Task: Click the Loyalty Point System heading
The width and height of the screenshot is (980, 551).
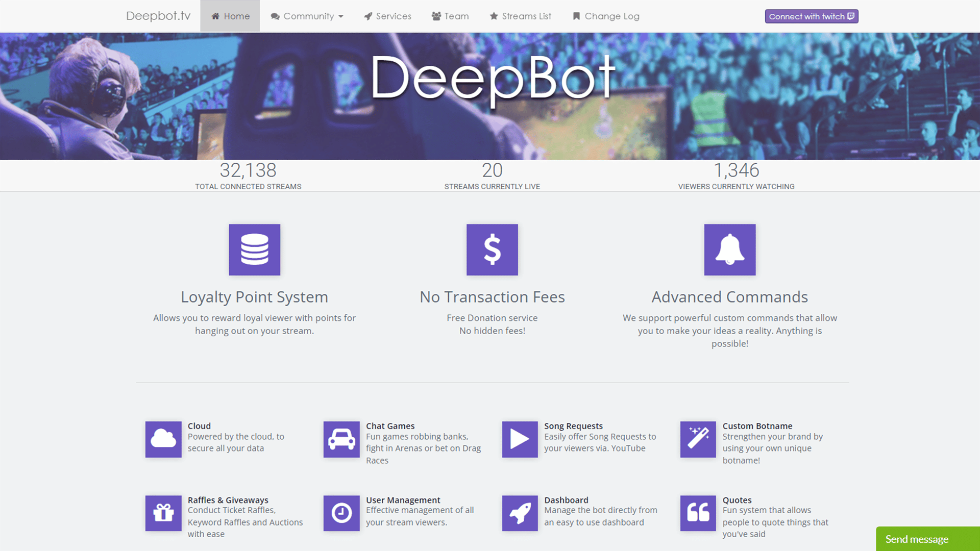Action: (254, 297)
